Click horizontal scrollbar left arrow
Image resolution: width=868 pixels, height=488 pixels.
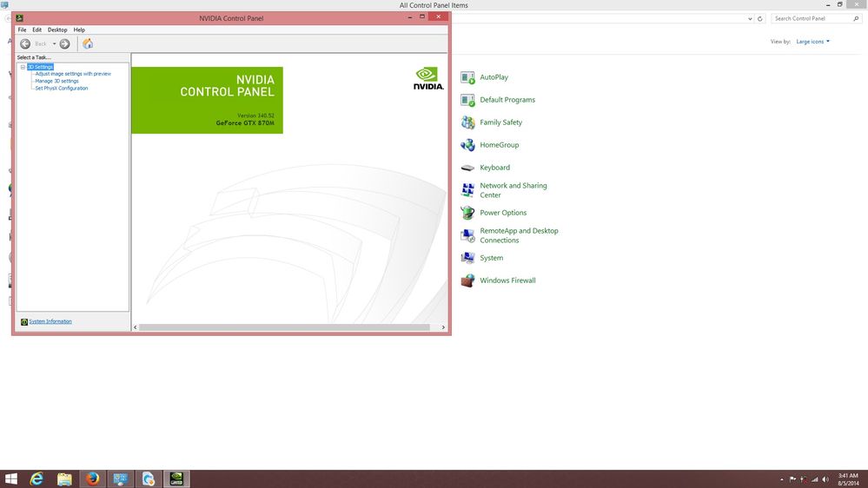[135, 327]
